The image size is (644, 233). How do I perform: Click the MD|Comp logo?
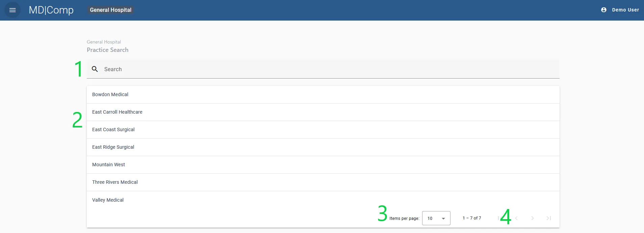pyautogui.click(x=51, y=10)
